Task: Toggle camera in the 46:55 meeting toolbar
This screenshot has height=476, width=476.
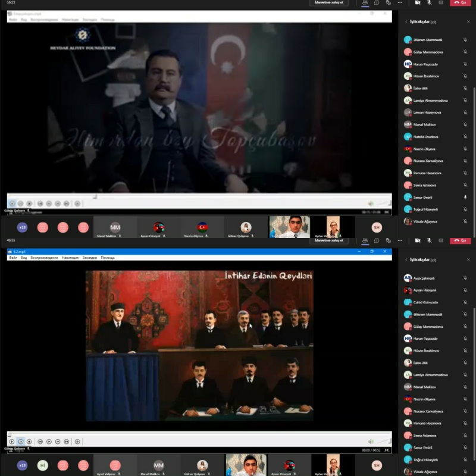Action: 418,240
